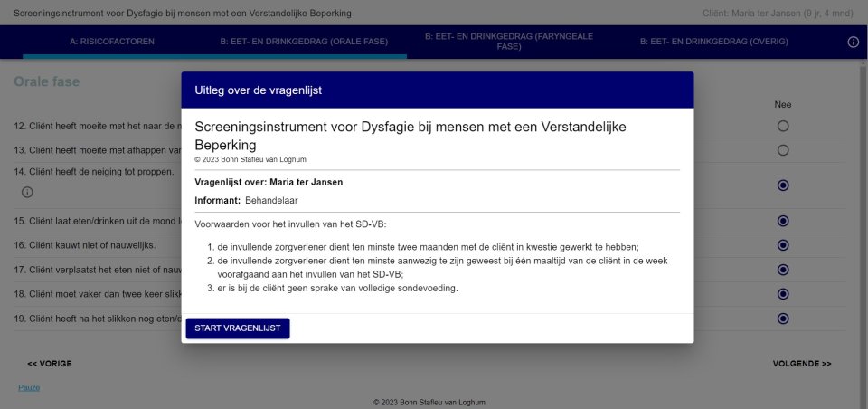Screen dimensions: 868x409
Task: Switch to the A: Risicofactoren tab
Action: point(112,42)
